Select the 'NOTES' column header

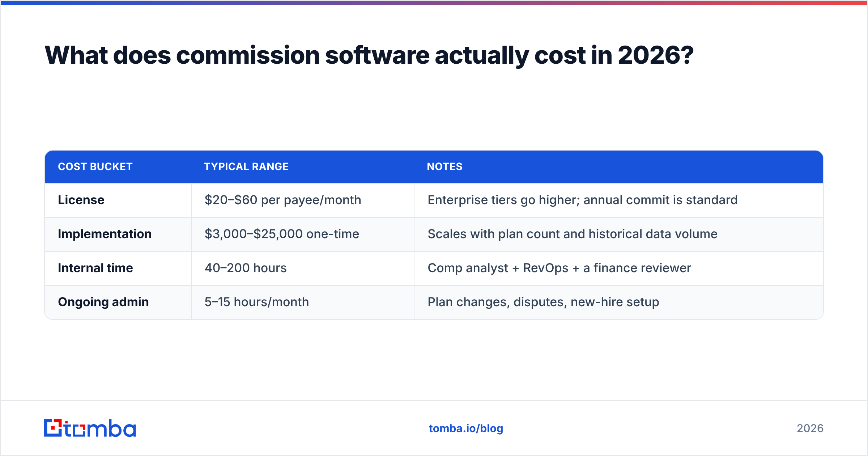(444, 166)
